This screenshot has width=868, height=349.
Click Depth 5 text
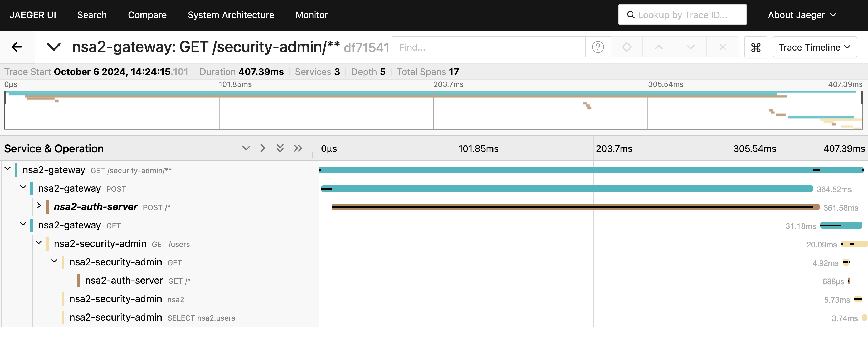pos(368,72)
